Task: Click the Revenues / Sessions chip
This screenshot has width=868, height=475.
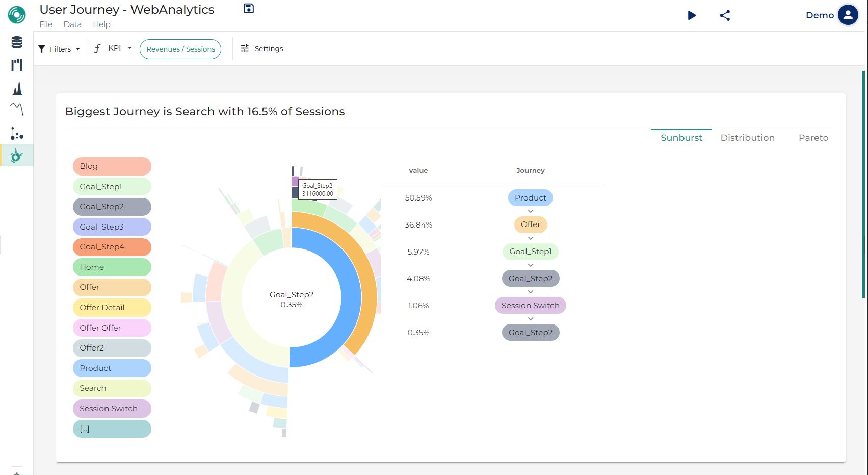Action: tap(180, 49)
